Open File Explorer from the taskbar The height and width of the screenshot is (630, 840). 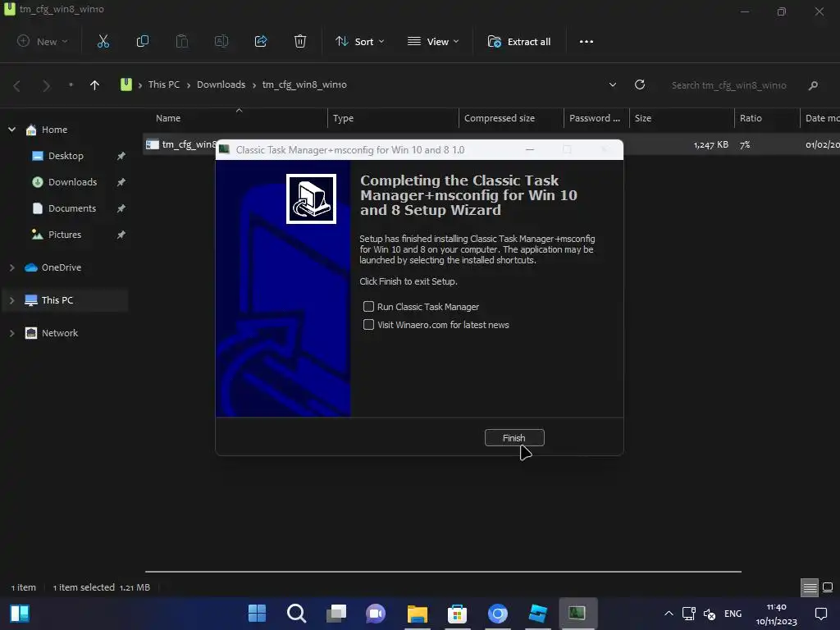point(418,614)
